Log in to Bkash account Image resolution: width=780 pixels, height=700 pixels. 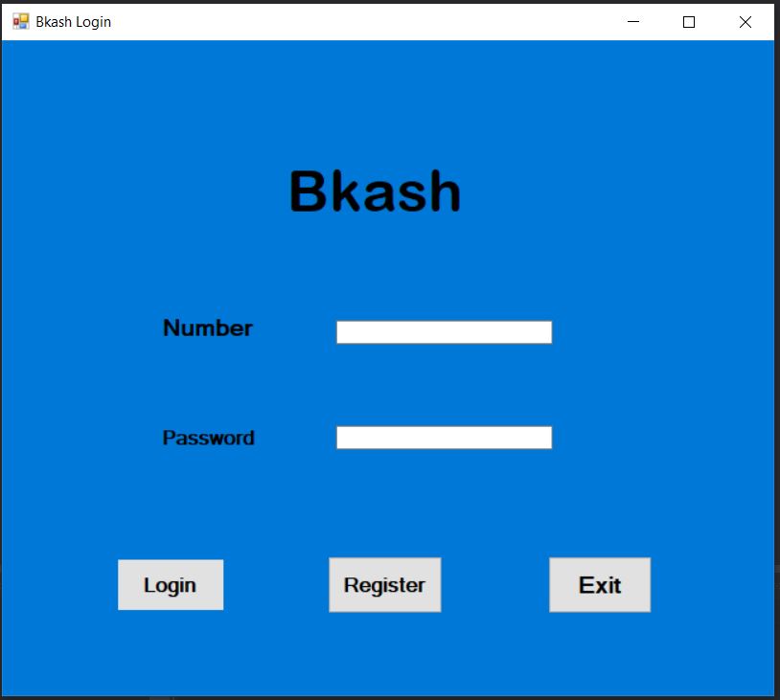(170, 584)
